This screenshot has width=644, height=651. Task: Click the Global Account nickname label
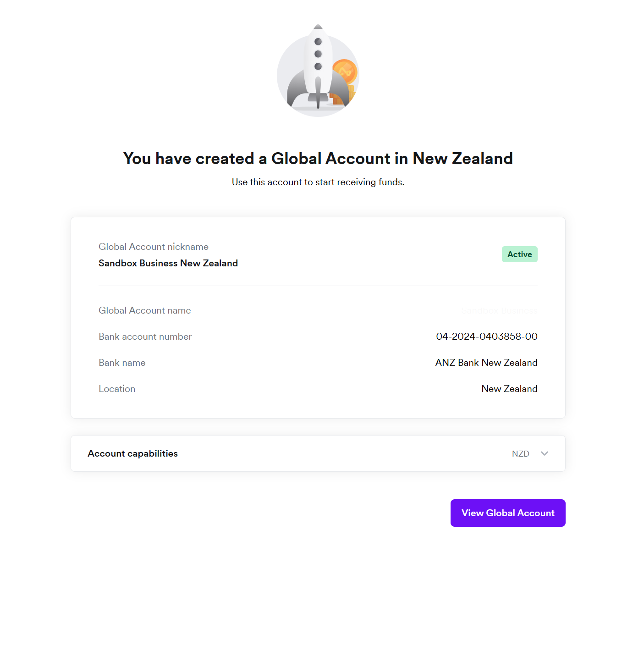coord(154,247)
